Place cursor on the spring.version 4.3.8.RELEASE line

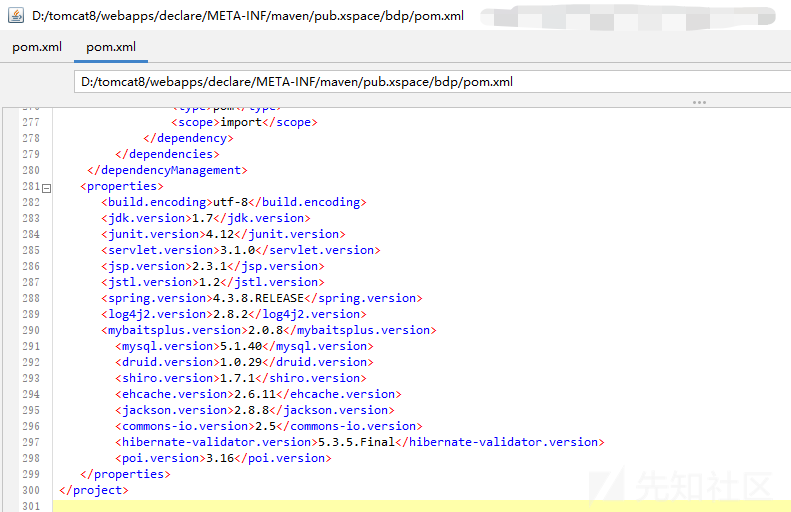click(x=261, y=298)
